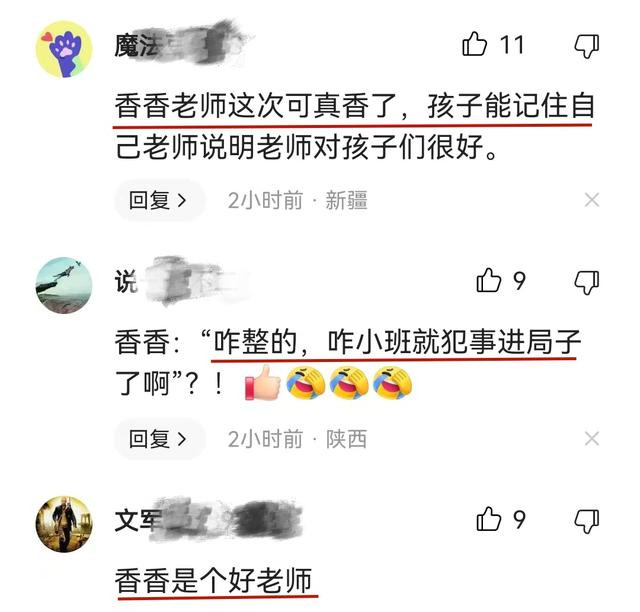The width and height of the screenshot is (640, 612).
Task: Tap the like count 11
Action: click(512, 45)
